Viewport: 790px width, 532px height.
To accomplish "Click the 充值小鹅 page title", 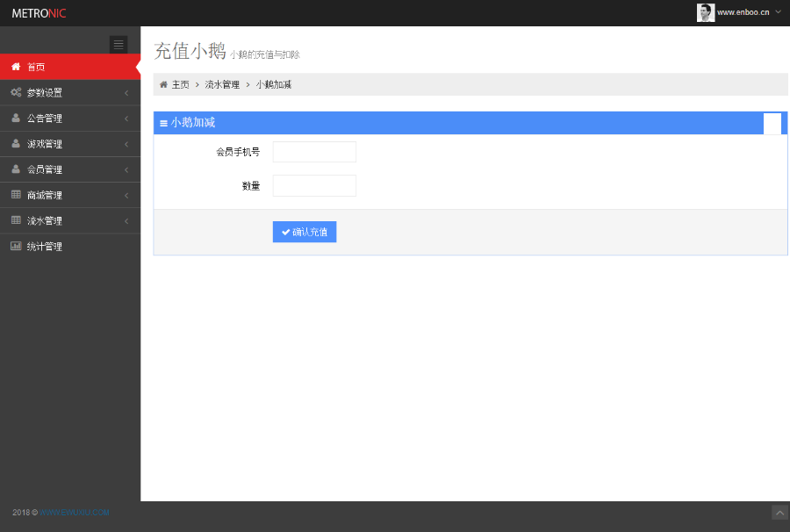I will point(190,51).
